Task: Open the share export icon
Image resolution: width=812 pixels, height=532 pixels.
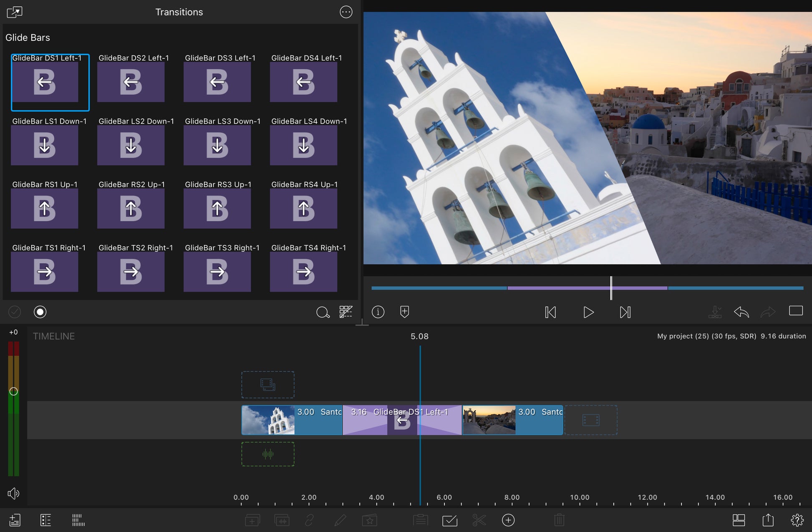Action: tap(768, 520)
